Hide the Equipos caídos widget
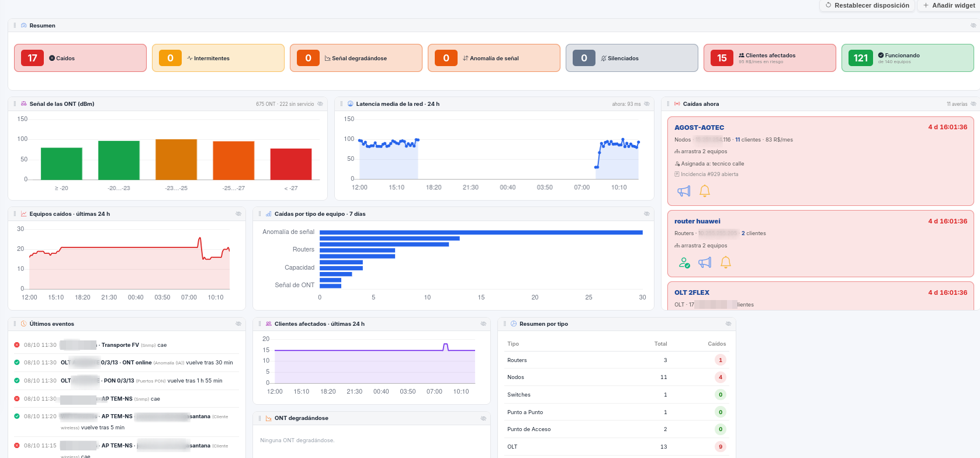This screenshot has height=458, width=980. point(238,214)
